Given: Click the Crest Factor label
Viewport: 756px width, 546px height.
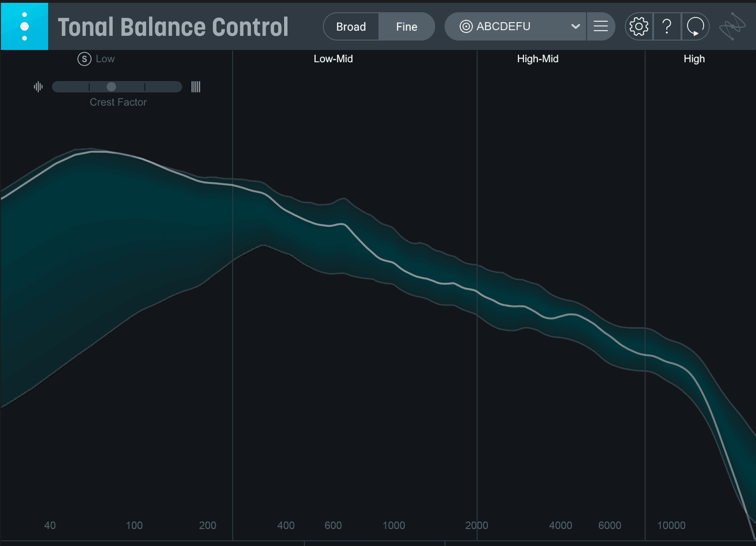Looking at the screenshot, I should (118, 102).
